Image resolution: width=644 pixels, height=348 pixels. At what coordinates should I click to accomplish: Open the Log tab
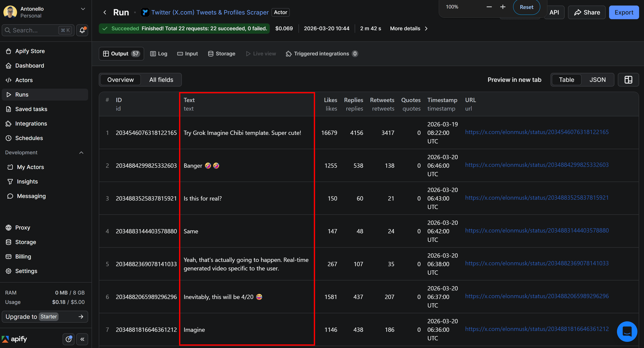(x=159, y=53)
